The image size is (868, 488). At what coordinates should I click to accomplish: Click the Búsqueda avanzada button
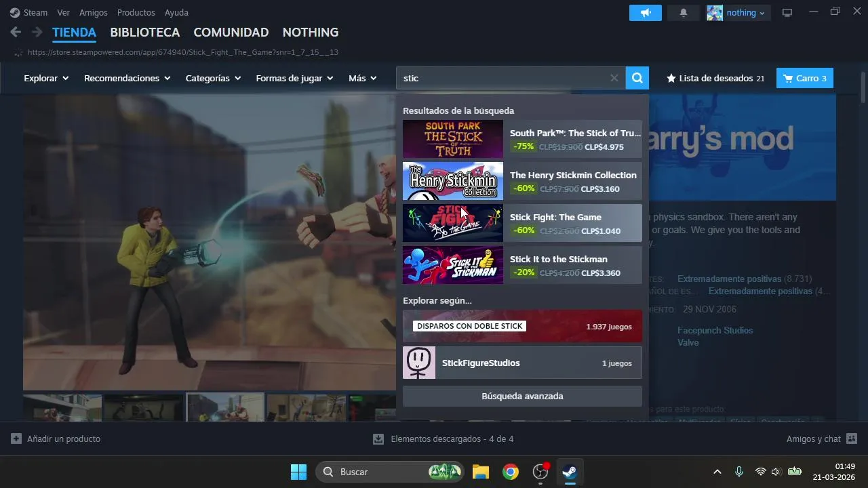pos(522,396)
